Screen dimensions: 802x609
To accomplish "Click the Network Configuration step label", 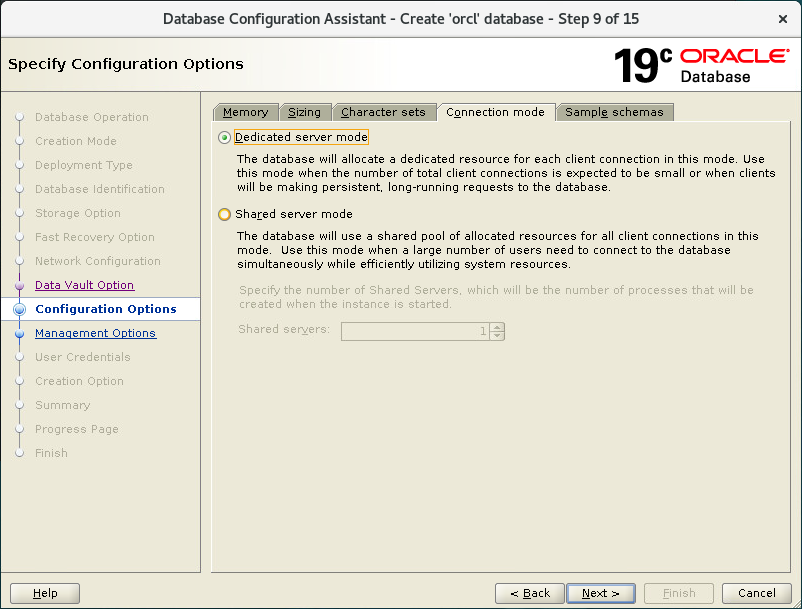I will pyautogui.click(x=98, y=261).
